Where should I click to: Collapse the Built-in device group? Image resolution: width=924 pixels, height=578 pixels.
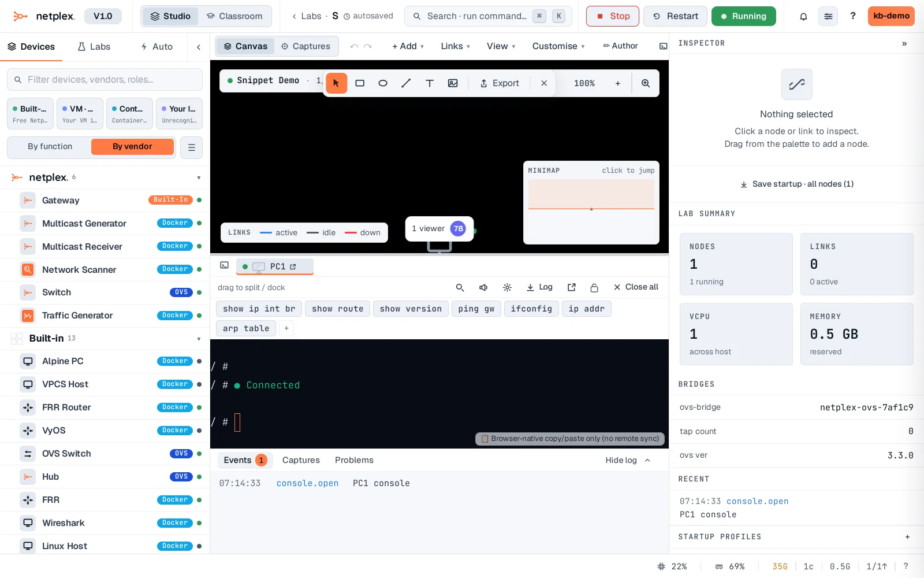click(199, 339)
